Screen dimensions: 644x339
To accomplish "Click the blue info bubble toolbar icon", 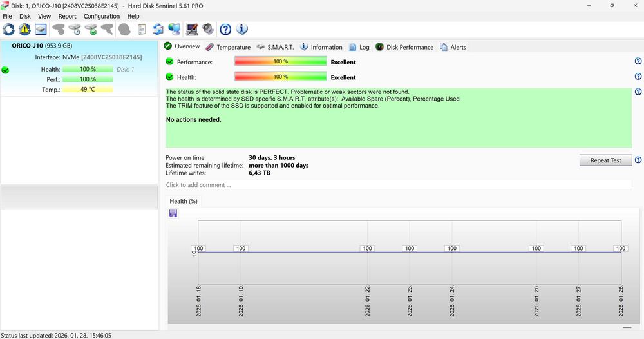I will [x=242, y=29].
